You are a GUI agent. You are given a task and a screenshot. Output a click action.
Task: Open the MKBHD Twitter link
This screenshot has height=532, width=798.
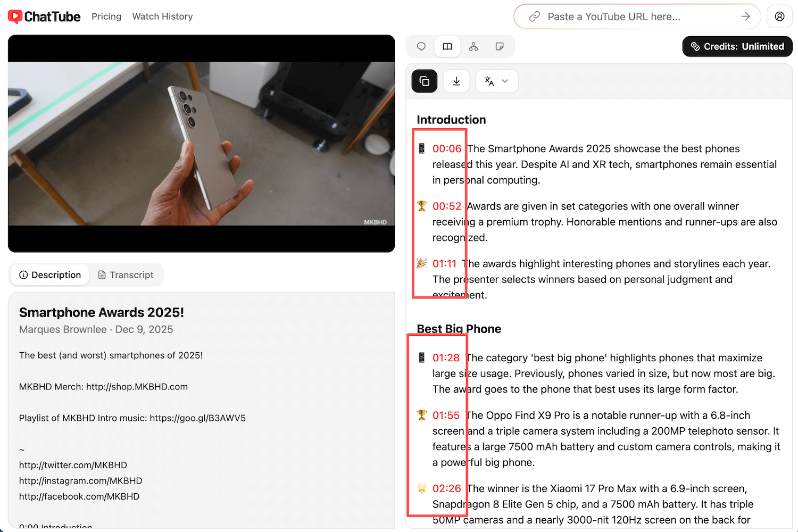73,465
